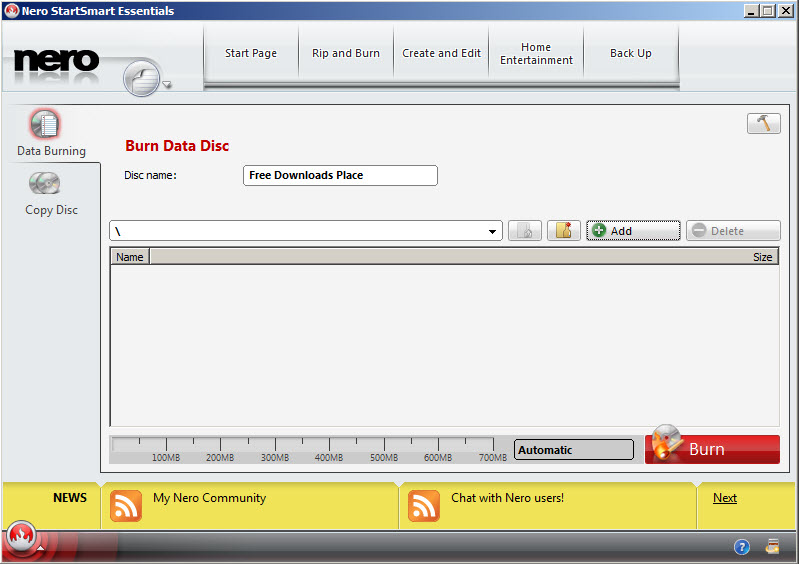Image resolution: width=799 pixels, height=564 pixels.
Task: Click the Nero flame logo at bottom-left
Action: tap(21, 536)
